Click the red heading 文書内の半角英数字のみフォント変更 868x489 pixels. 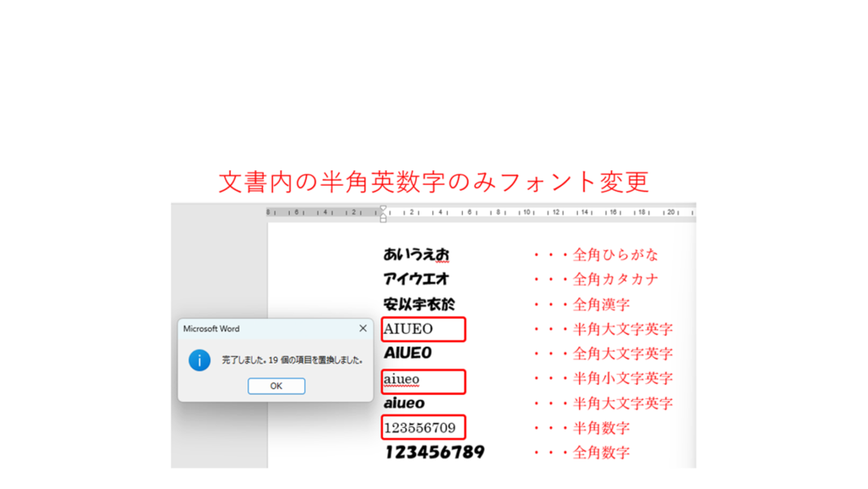tap(433, 182)
